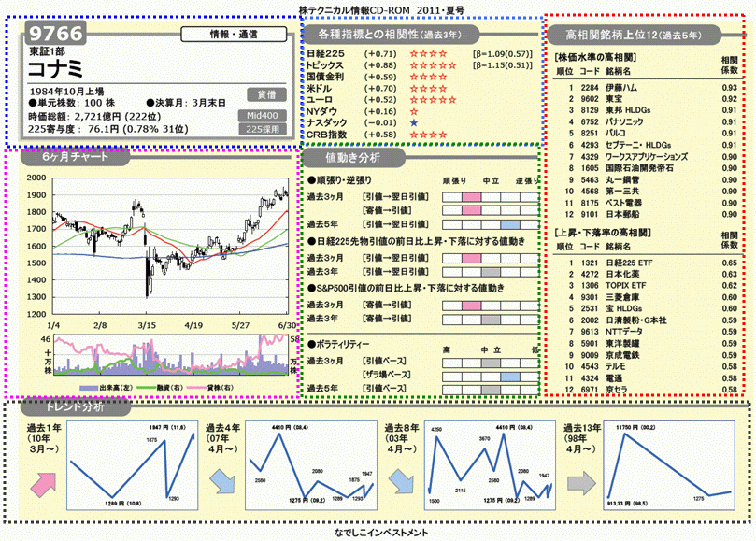
Task: Click the 6752 パナソニック row
Action: (x=648, y=122)
